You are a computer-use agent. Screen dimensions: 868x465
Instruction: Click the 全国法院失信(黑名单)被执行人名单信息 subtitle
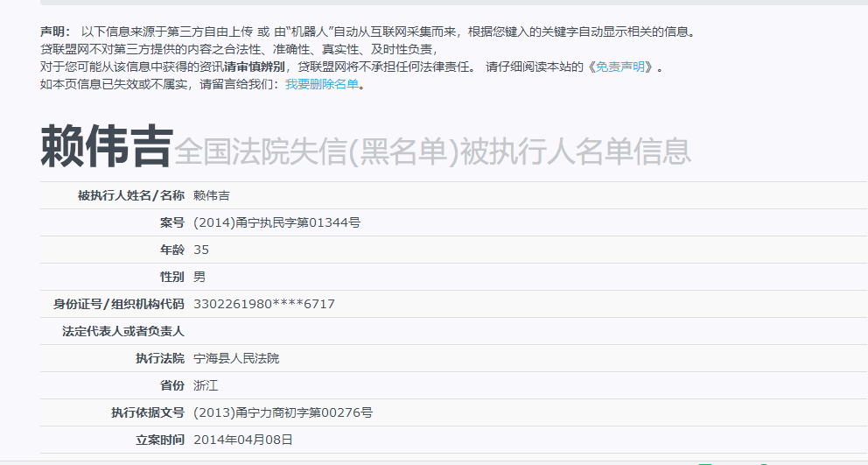[x=433, y=151]
